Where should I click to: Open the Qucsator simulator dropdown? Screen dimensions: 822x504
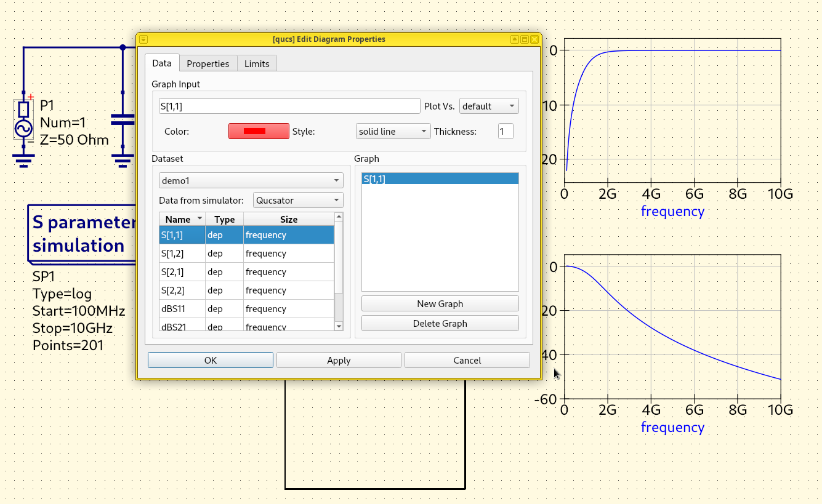pos(298,201)
